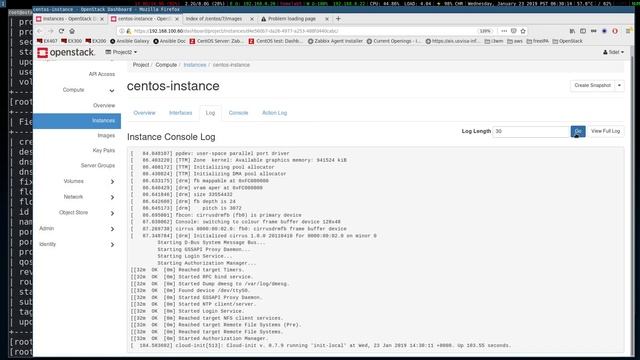
Task: Open the OpenStack bookmarks folder
Action: [x=567, y=41]
